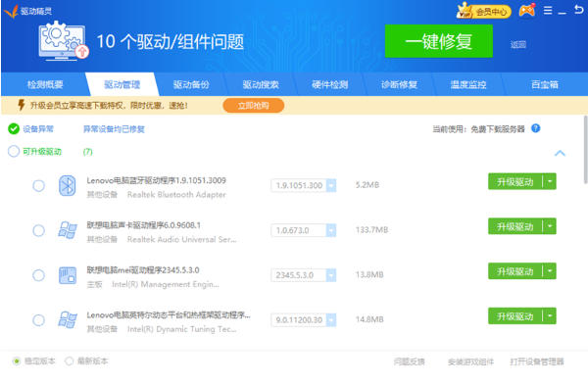Choose the 稳定版本 radio option

[x=16, y=361]
